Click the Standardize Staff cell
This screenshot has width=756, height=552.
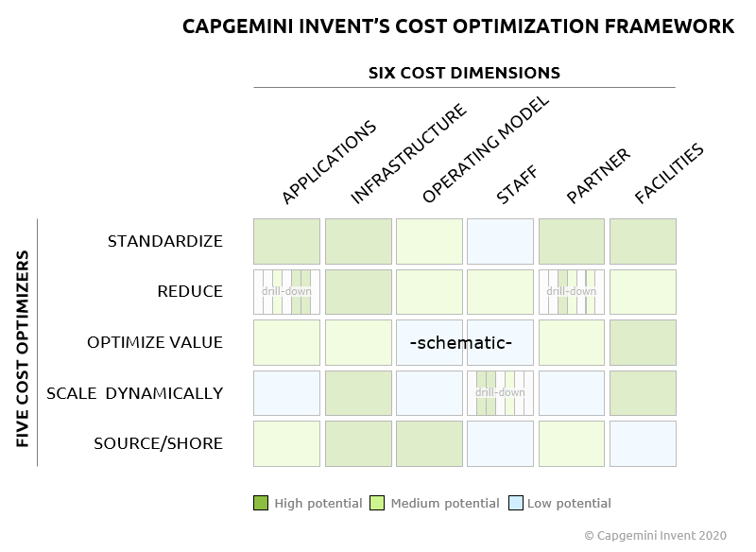coord(500,241)
